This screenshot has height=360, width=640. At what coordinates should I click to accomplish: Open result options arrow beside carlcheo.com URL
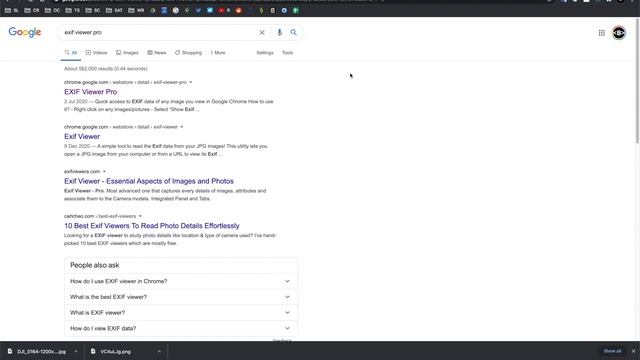point(140,216)
